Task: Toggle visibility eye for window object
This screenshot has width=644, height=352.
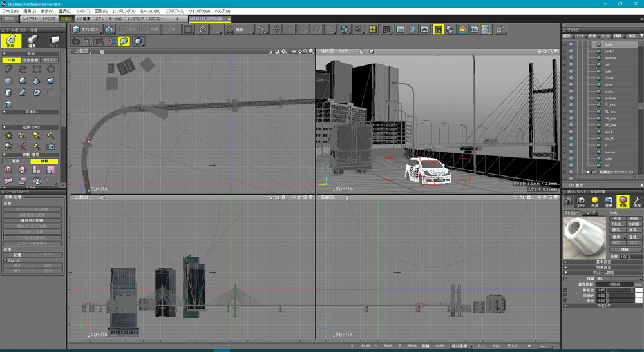Action: click(x=565, y=58)
